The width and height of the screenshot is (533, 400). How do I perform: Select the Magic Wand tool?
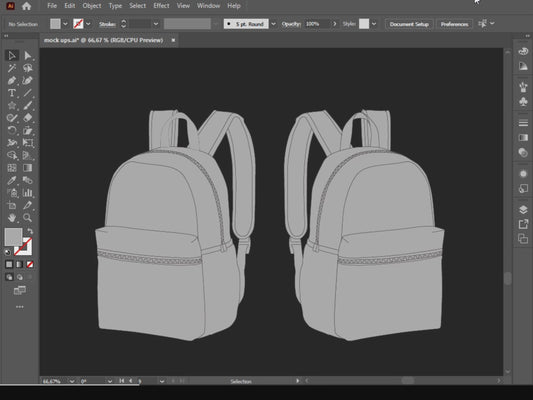[x=12, y=68]
